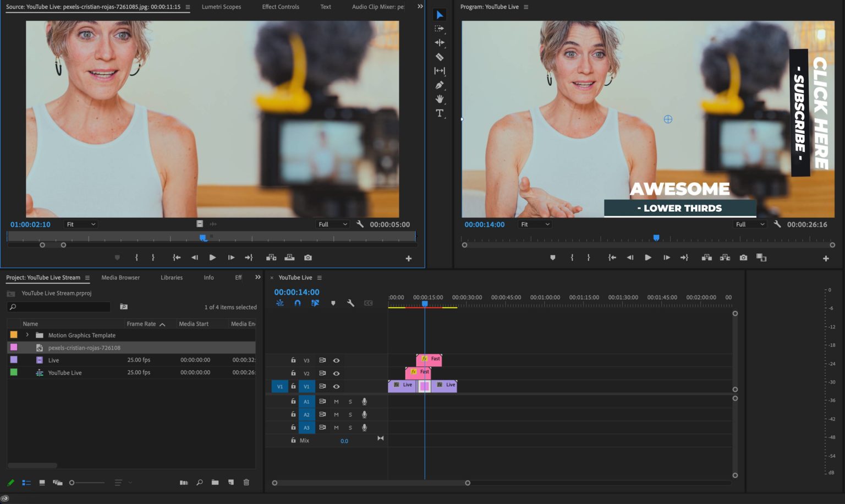Image resolution: width=845 pixels, height=504 pixels.
Task: Select the Hand tool
Action: [x=440, y=99]
